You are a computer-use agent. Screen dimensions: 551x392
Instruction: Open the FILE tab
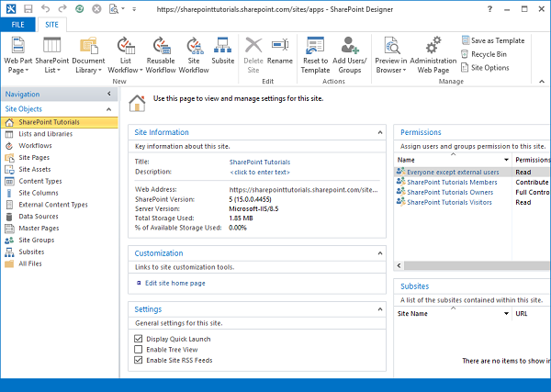[x=17, y=24]
